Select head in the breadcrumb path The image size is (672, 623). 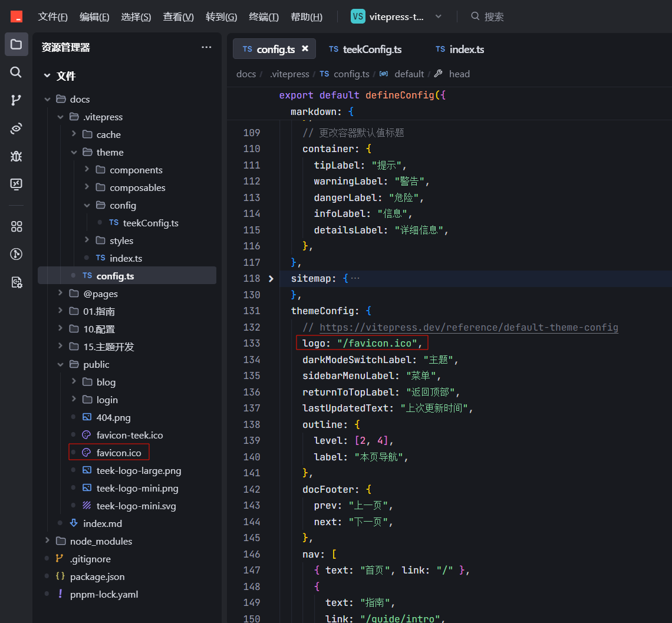(x=459, y=74)
